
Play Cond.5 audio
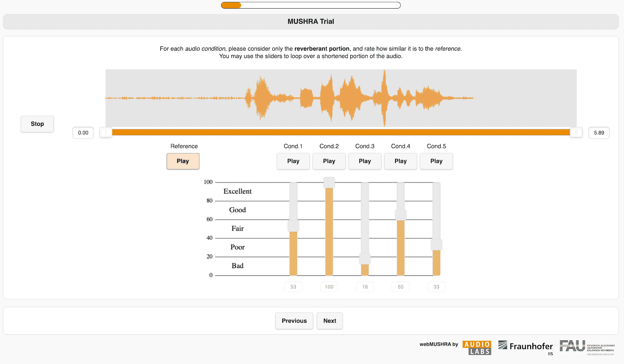coord(436,161)
